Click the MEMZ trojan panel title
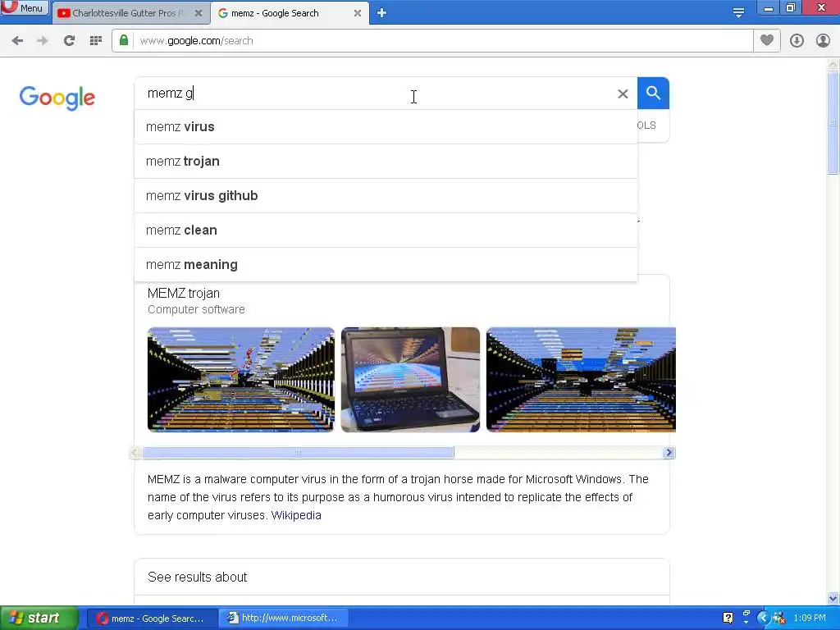 [184, 294]
